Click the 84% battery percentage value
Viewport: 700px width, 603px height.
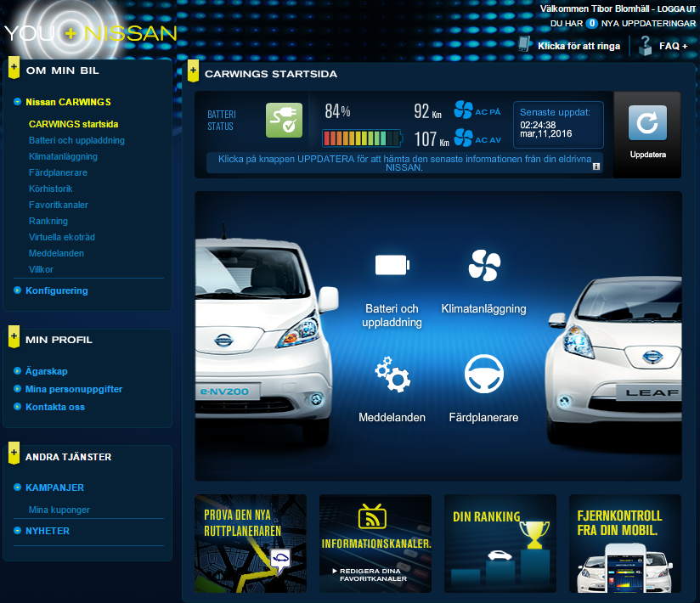tap(337, 111)
